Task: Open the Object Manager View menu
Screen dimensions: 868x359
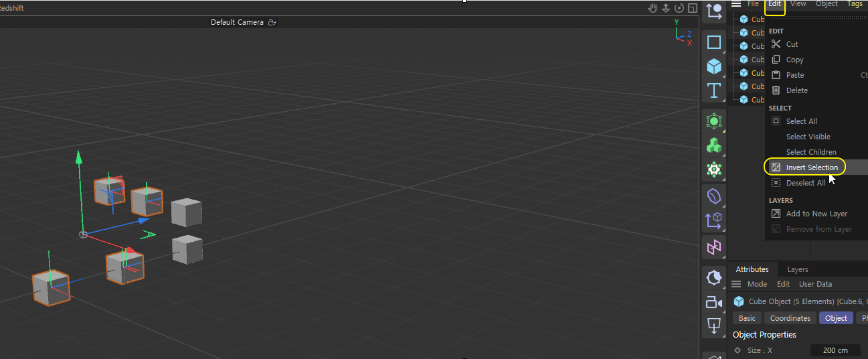Action: click(x=798, y=4)
